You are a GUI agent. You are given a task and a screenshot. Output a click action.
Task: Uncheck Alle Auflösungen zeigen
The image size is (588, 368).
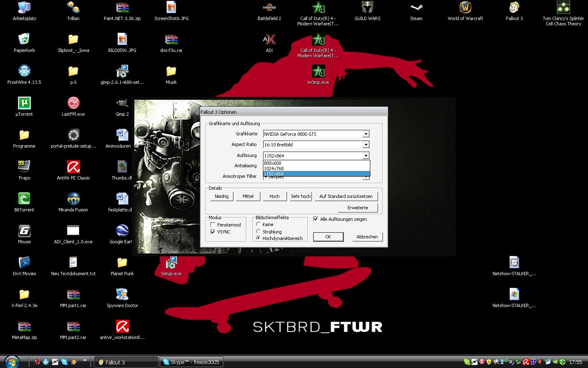pos(316,219)
